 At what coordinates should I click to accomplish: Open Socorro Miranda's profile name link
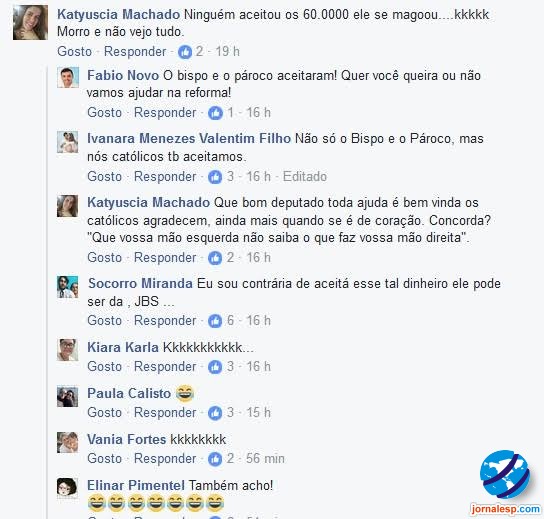coord(141,283)
